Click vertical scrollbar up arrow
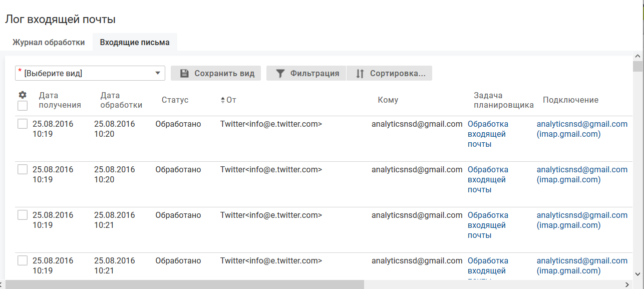Image resolution: width=644 pixels, height=289 pixels. pos(637,56)
